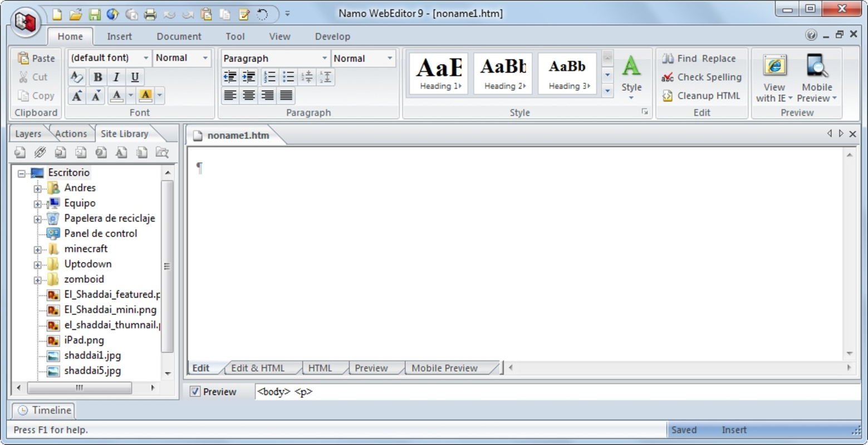Click the Paste button

pyautogui.click(x=36, y=58)
